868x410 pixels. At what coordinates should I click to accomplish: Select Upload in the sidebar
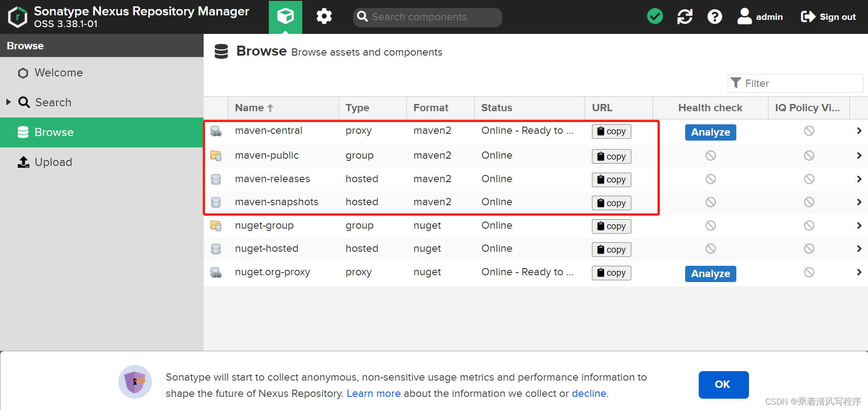(x=102, y=162)
